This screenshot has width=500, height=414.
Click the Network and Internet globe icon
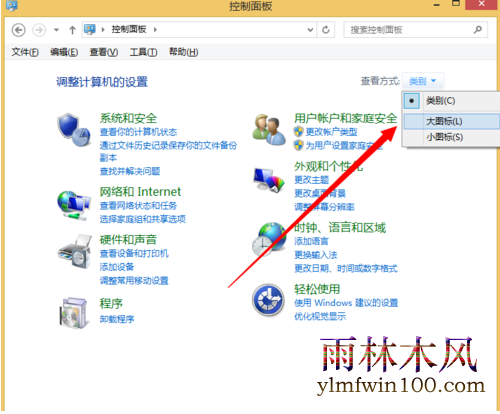pyautogui.click(x=74, y=205)
